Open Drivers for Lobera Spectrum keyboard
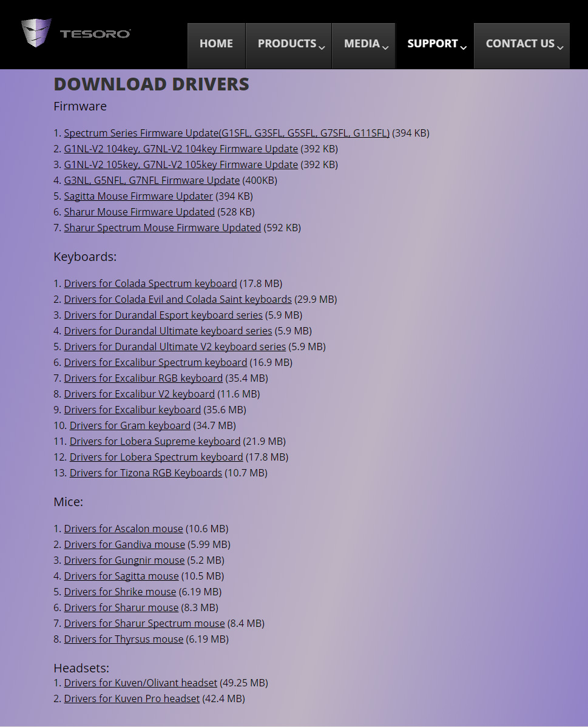588x727 pixels. [x=157, y=457]
